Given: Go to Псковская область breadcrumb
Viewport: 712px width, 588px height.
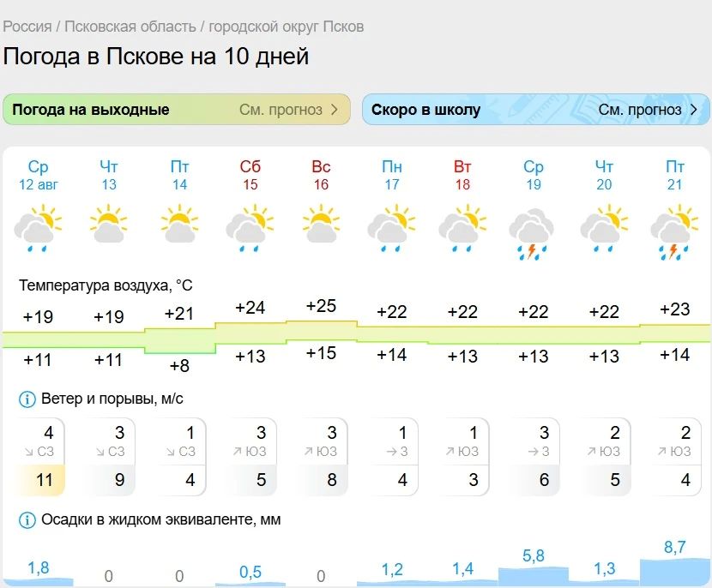Looking at the screenshot, I should (130, 27).
